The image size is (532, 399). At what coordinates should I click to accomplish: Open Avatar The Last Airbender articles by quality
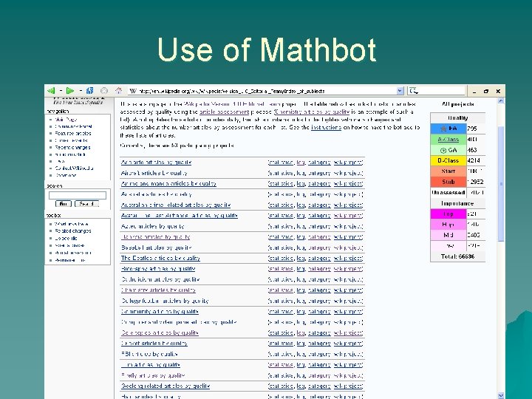tap(179, 216)
